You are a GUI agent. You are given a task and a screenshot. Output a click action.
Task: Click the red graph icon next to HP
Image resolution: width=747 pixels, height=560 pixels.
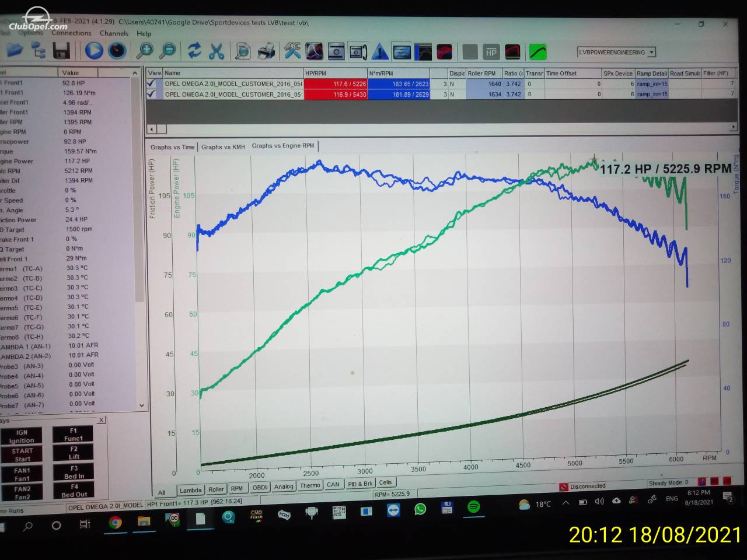tap(512, 52)
